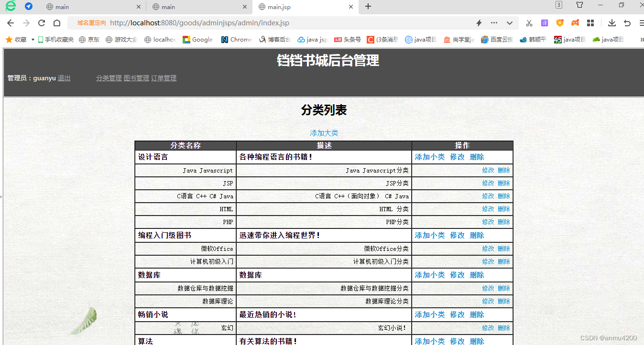Open the page translate (译) tool
This screenshot has width=644, height=345.
pyautogui.click(x=545, y=22)
